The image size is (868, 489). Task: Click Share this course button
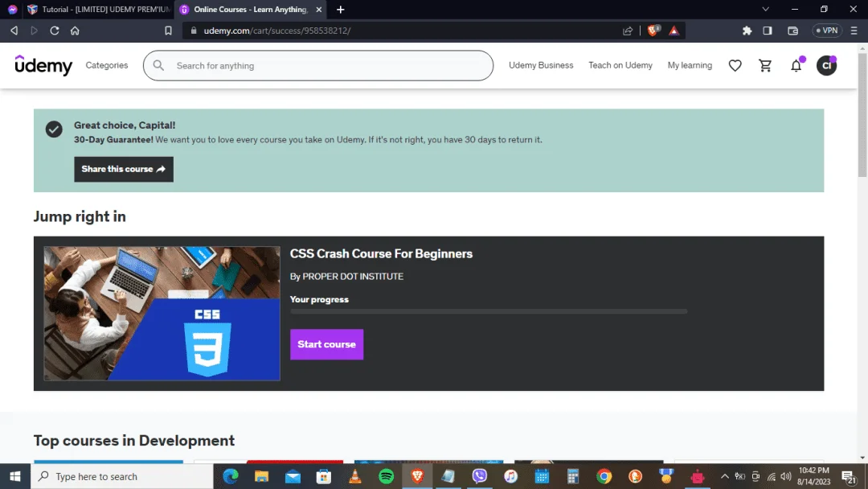(124, 169)
